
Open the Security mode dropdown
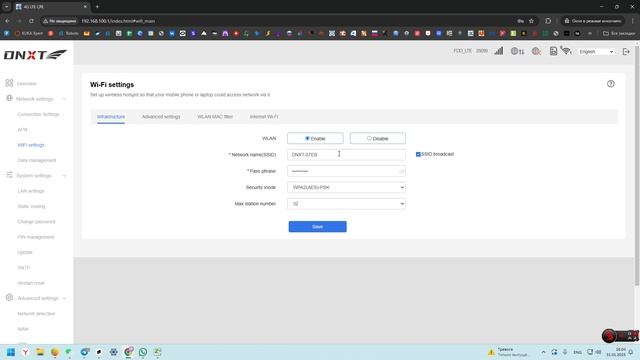(x=346, y=187)
